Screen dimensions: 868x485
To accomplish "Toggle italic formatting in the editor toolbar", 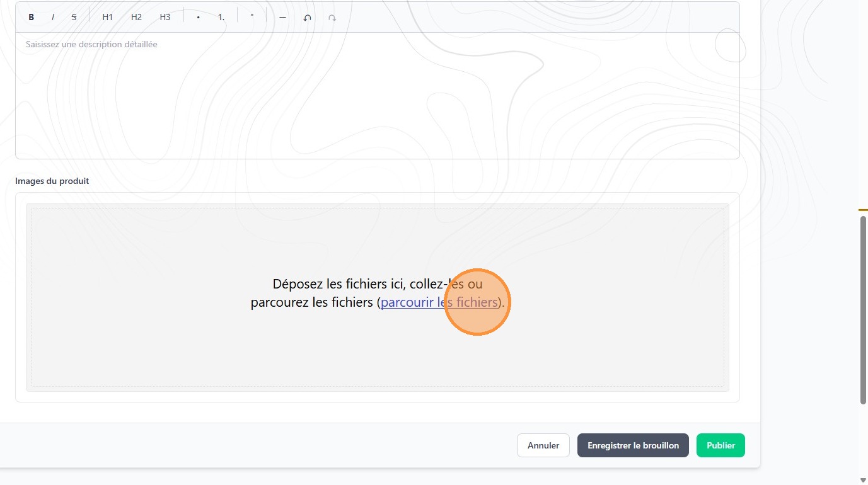I will [53, 17].
